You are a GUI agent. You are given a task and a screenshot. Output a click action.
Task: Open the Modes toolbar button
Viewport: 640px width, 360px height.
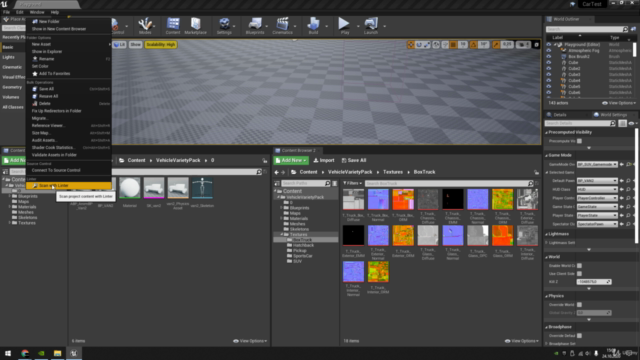(145, 26)
